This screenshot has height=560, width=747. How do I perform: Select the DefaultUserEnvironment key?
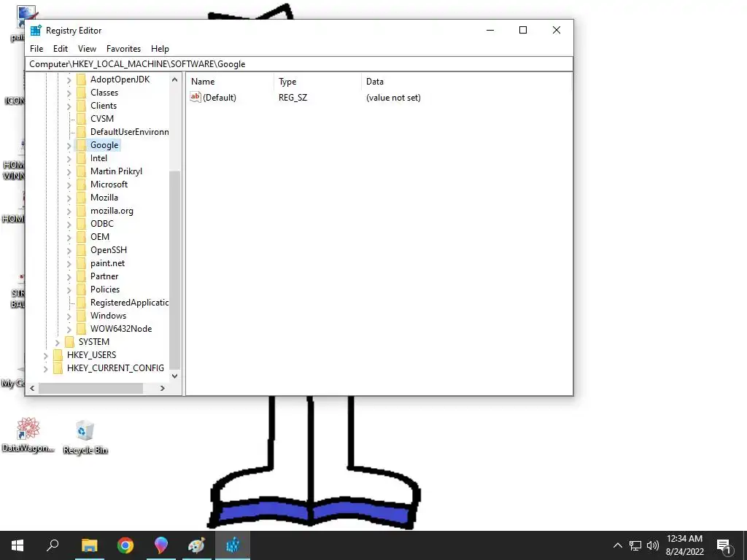click(x=130, y=132)
